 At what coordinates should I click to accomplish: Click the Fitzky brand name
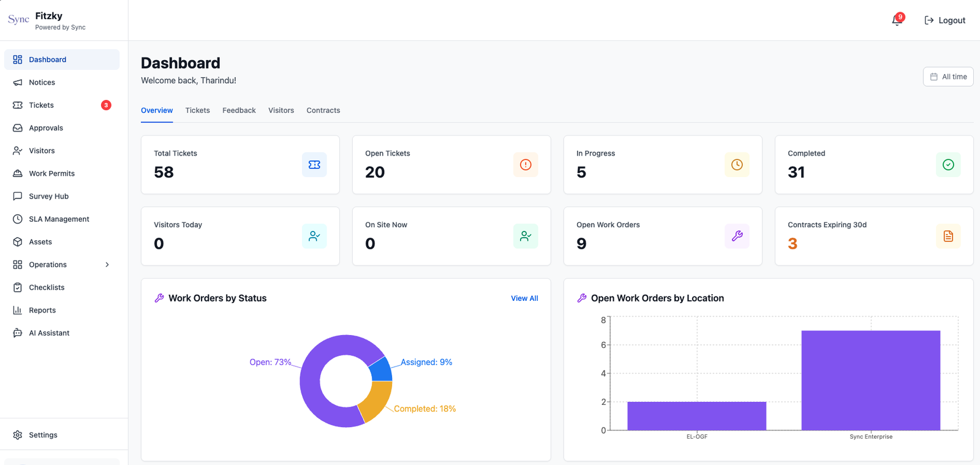tap(49, 16)
